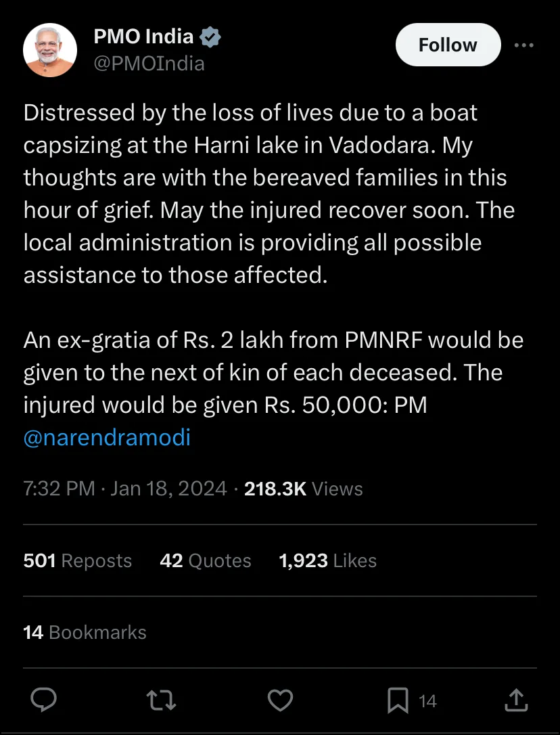Screen dimensions: 560x735
Task: Click the tweet text about Harni lake
Action: [x=269, y=193]
